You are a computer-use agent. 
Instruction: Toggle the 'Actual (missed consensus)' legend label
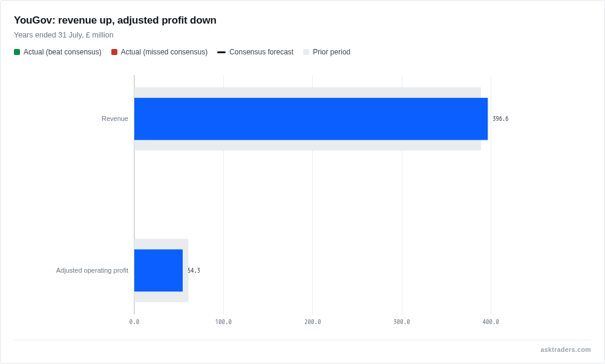(164, 52)
